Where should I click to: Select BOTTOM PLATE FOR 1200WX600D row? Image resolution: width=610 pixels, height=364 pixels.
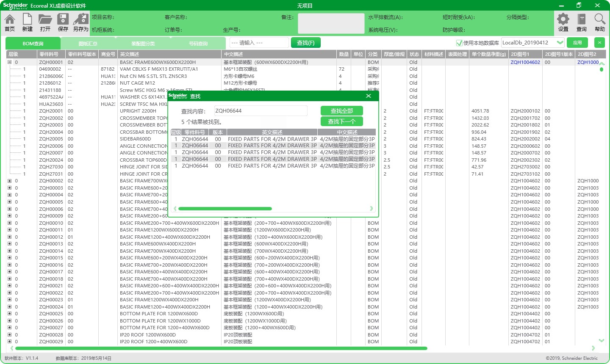pos(305,314)
